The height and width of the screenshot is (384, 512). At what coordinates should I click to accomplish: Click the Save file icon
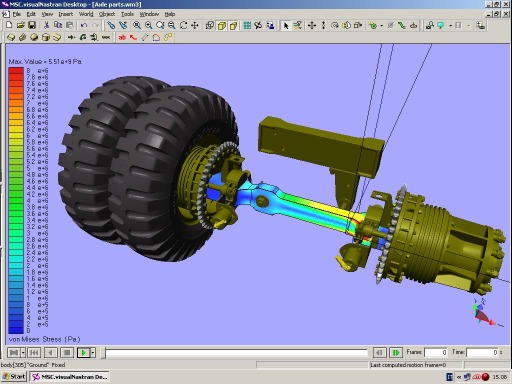pyautogui.click(x=32, y=25)
